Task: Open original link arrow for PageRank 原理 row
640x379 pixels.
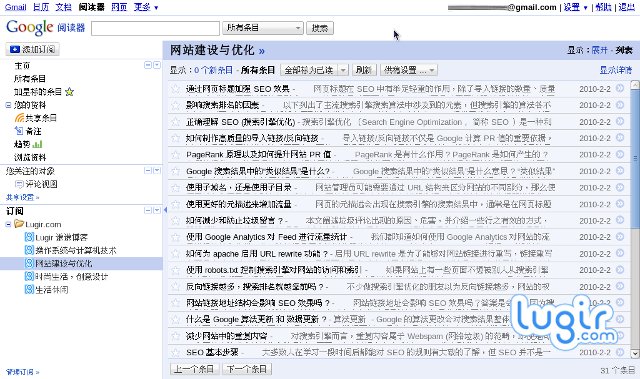Action: (620, 154)
